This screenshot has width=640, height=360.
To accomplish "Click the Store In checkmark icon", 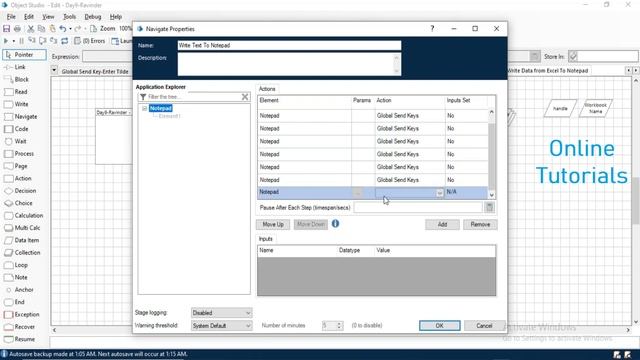I will point(573,57).
